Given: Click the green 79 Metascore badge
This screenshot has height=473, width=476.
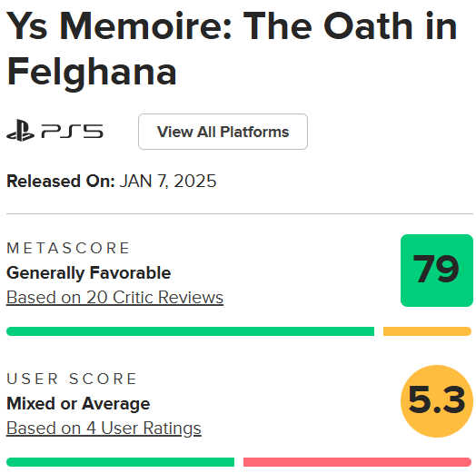Looking at the screenshot, I should [437, 271].
